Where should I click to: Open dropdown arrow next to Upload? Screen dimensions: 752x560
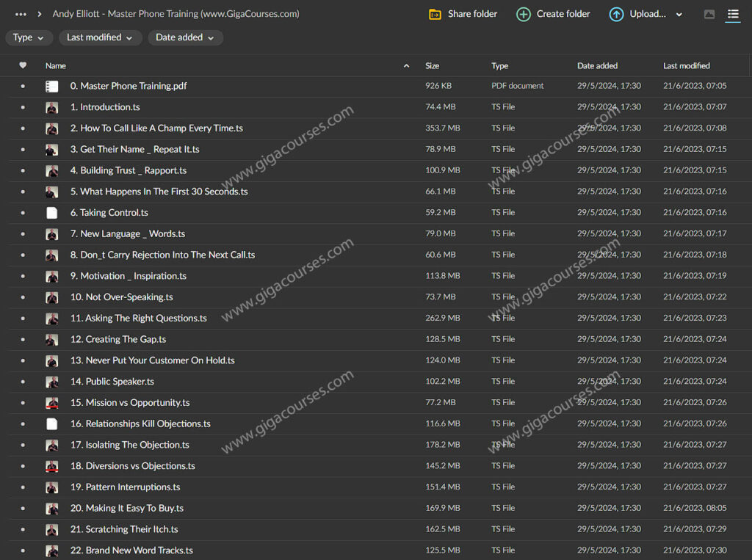679,14
